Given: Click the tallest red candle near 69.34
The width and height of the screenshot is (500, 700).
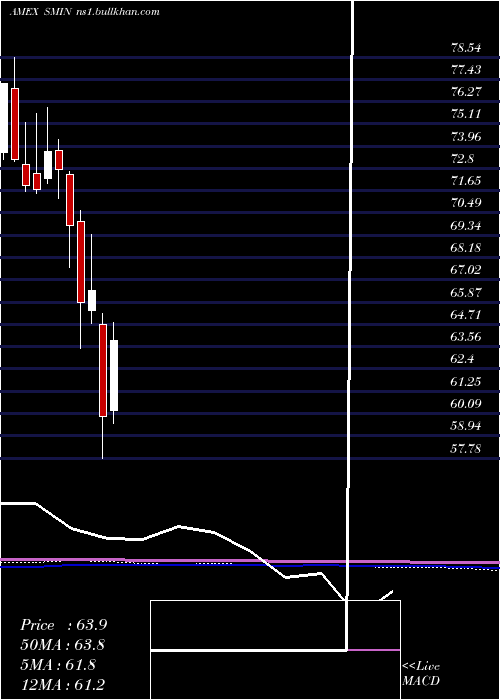Looking at the screenshot, I should [81, 262].
